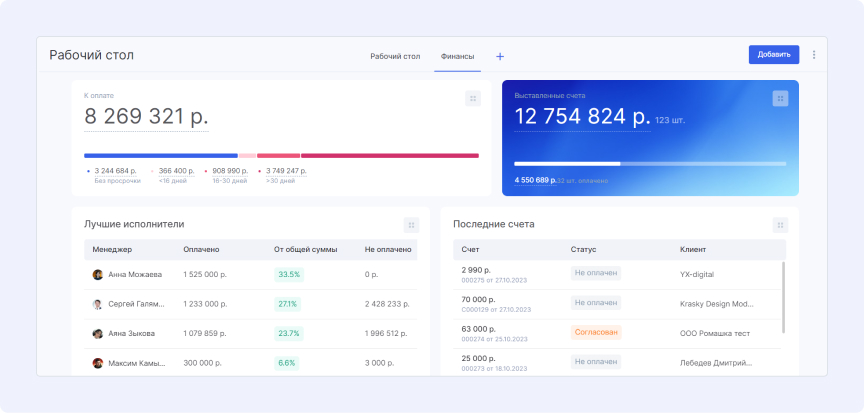Click Клиент column header
The width and height of the screenshot is (864, 413).
[x=693, y=249]
